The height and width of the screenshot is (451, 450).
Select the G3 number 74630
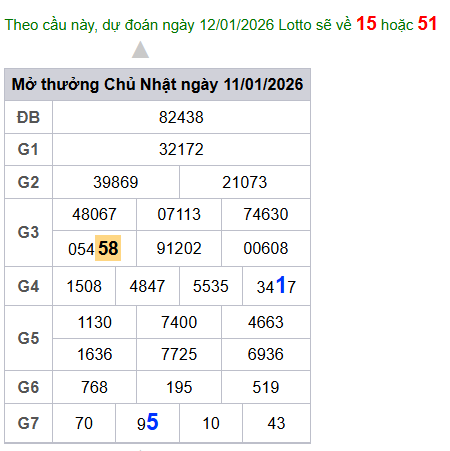pyautogui.click(x=266, y=214)
